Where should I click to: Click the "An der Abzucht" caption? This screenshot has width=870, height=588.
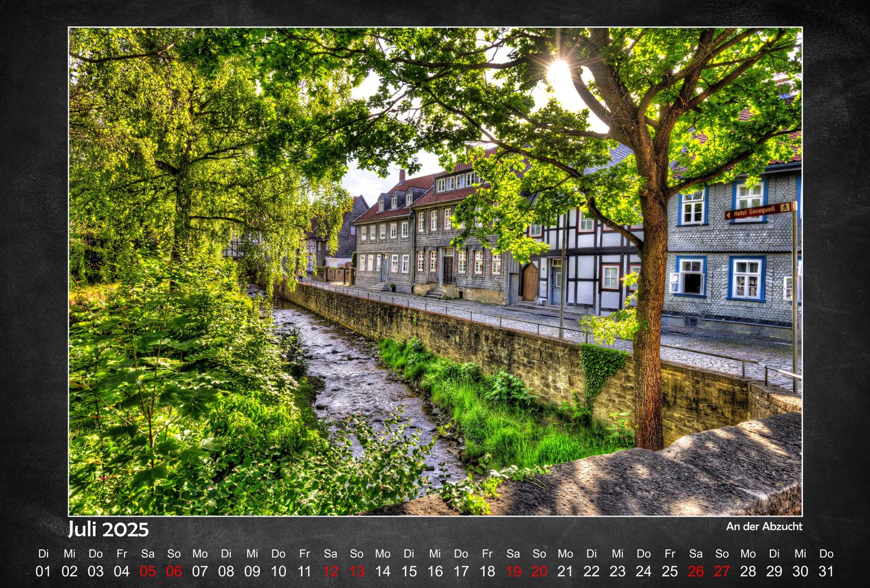click(x=764, y=527)
